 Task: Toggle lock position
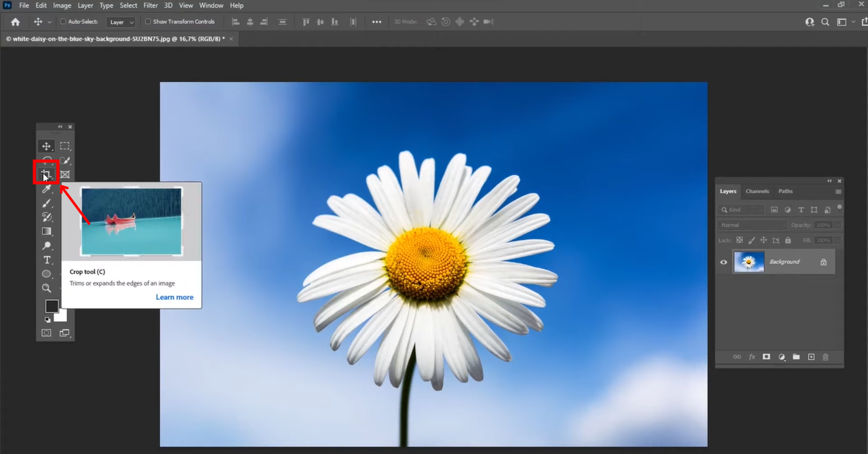[764, 240]
